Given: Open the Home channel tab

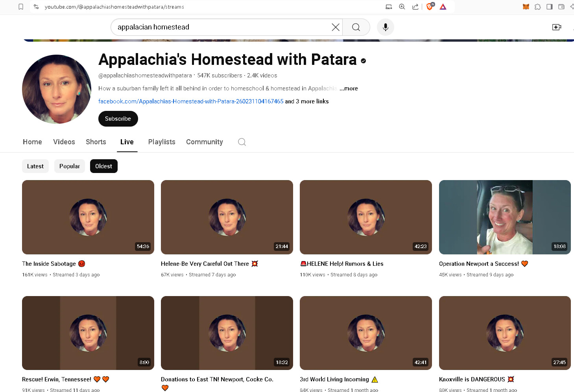Looking at the screenshot, I should [x=32, y=142].
